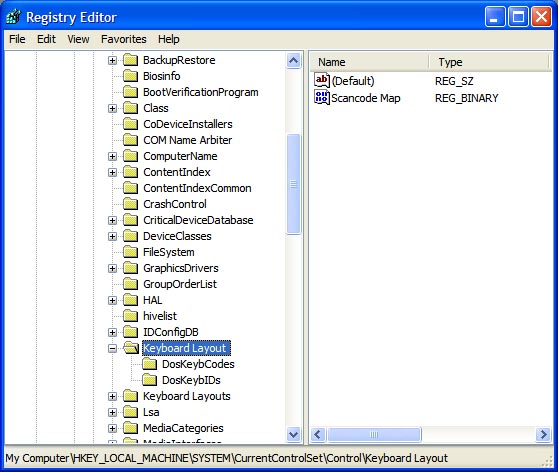Select the Scancode Map value name

tap(365, 98)
